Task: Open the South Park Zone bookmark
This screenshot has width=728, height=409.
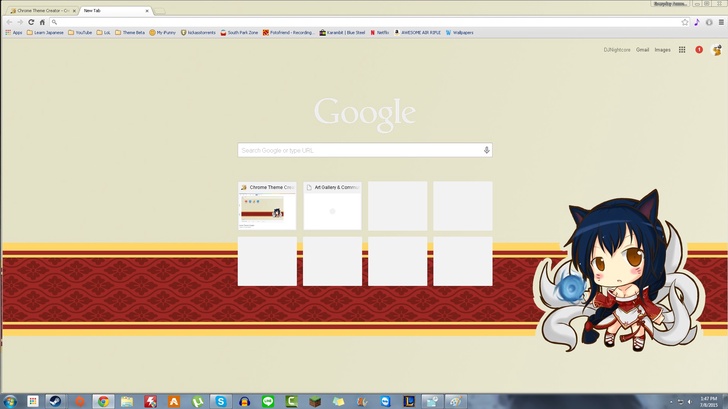Action: [239, 32]
